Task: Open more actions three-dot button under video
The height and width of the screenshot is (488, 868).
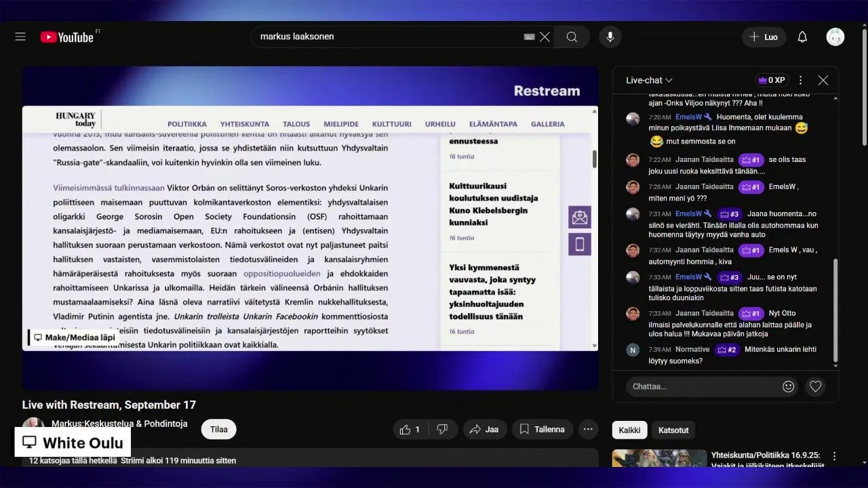Action: (588, 429)
